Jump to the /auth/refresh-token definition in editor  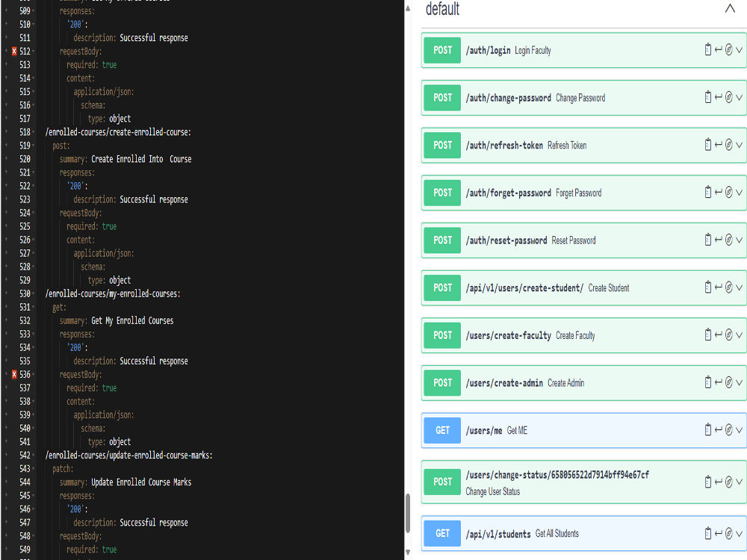click(x=719, y=145)
